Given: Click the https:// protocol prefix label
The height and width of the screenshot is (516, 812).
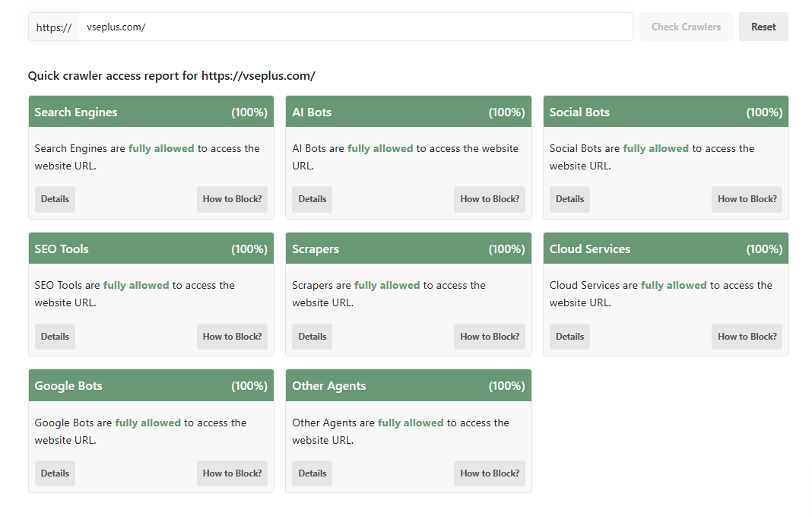Looking at the screenshot, I should (54, 27).
